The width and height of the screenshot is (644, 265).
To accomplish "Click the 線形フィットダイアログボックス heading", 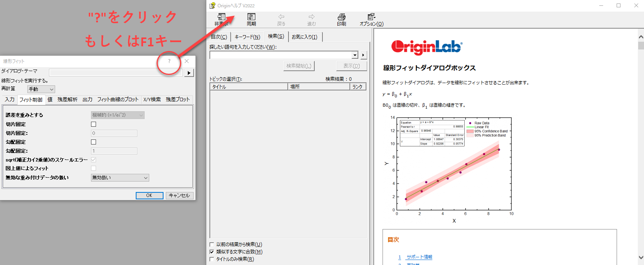I will (x=429, y=68).
